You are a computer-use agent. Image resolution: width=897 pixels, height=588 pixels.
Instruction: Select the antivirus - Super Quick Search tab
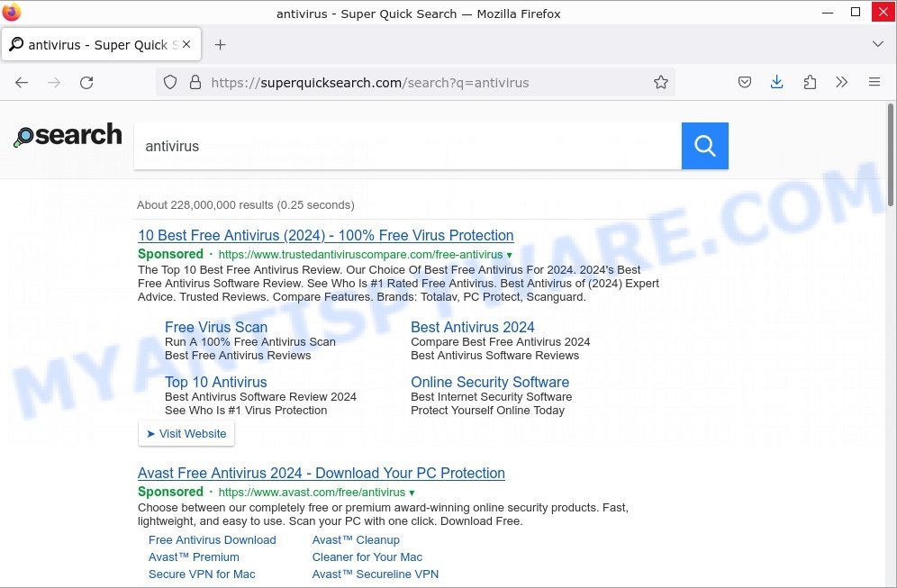pyautogui.click(x=101, y=44)
